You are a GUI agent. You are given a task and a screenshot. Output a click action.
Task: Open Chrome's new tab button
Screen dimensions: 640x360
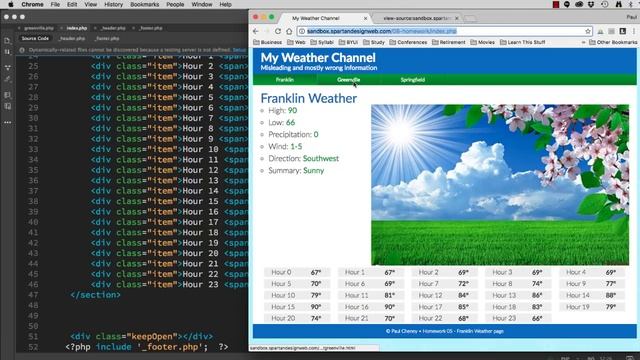coord(470,18)
